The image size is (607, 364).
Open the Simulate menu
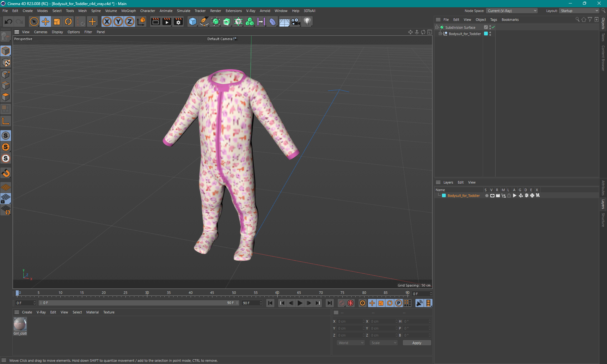click(x=183, y=11)
